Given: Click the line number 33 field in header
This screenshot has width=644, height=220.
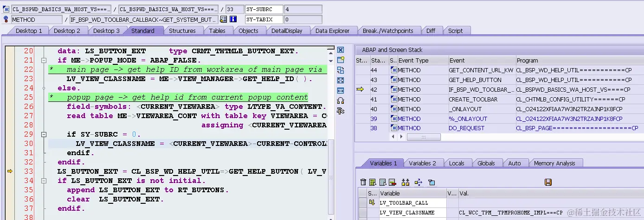Looking at the screenshot, I should pos(234,9).
